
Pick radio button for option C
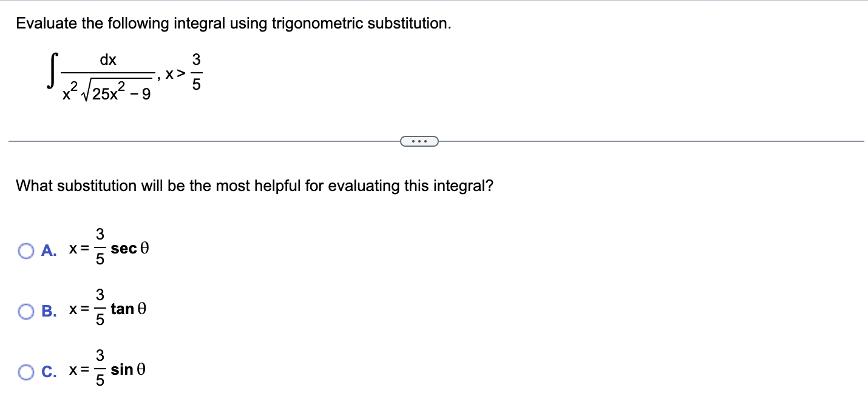point(26,372)
